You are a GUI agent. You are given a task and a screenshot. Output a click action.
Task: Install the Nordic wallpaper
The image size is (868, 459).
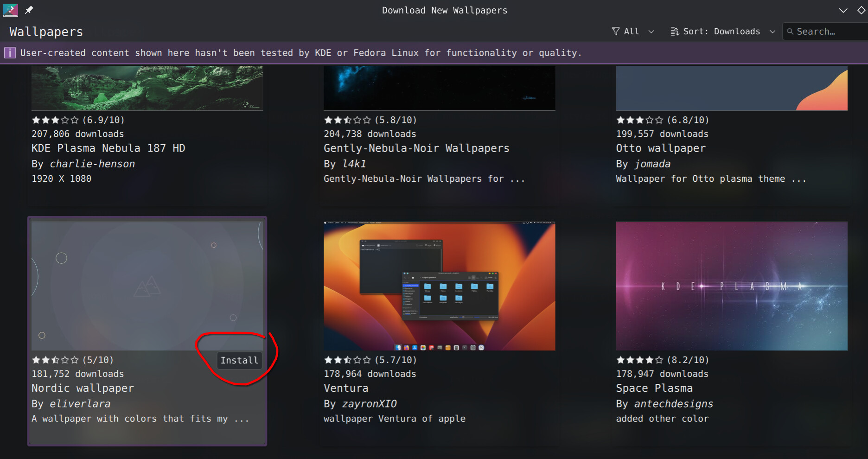(239, 360)
